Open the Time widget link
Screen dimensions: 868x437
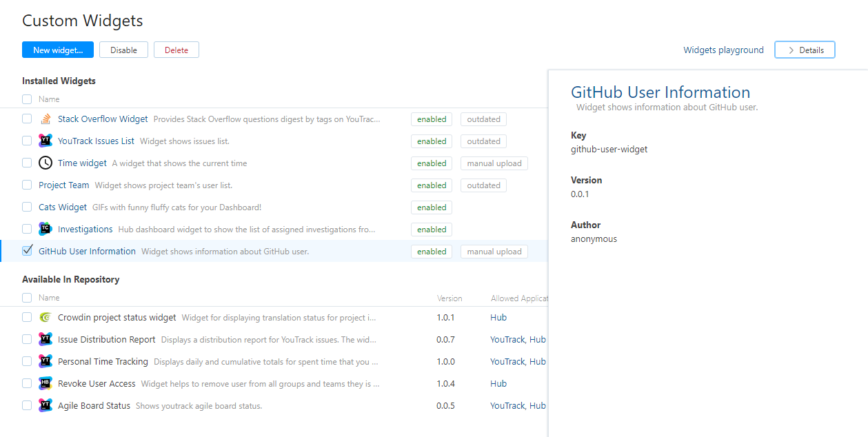pos(82,163)
